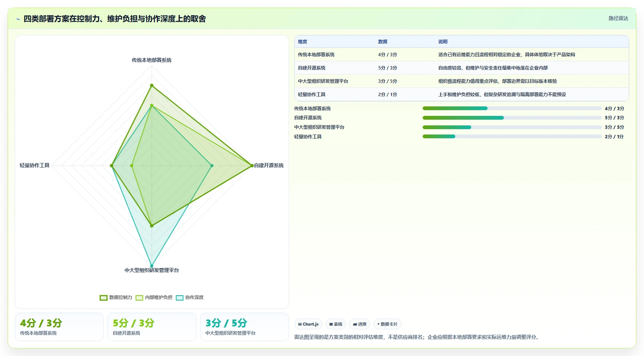Select the 中大型组织研发管理平台 table row name
This screenshot has height=356, width=644.
pos(323,81)
